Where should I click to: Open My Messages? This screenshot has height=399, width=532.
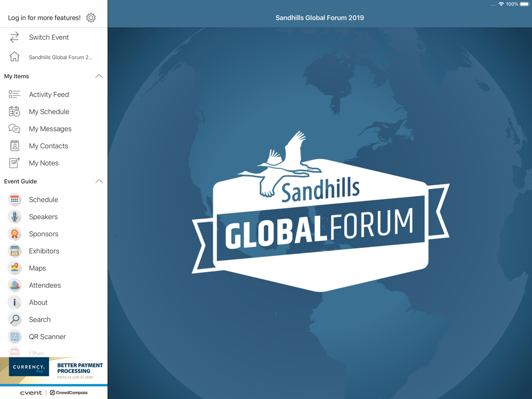tap(54, 129)
